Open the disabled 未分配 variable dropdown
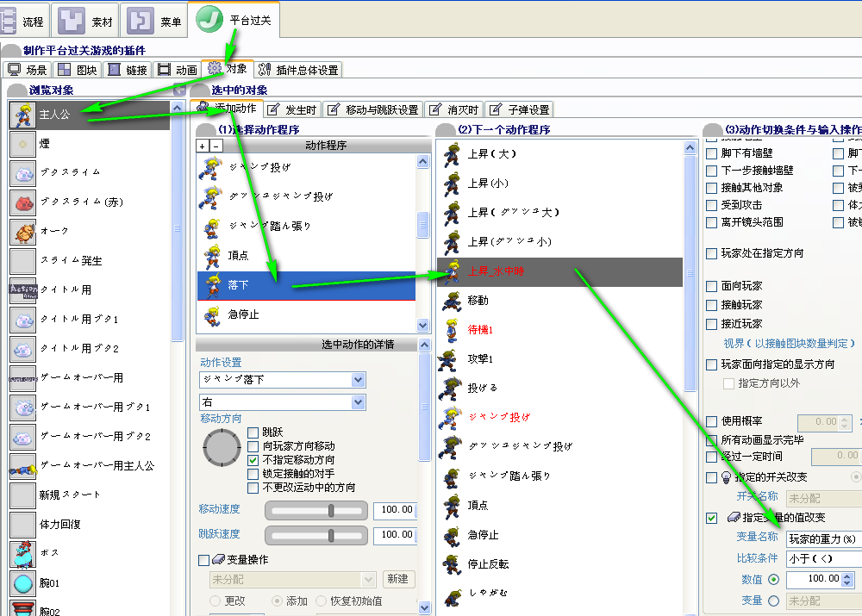 click(292, 580)
